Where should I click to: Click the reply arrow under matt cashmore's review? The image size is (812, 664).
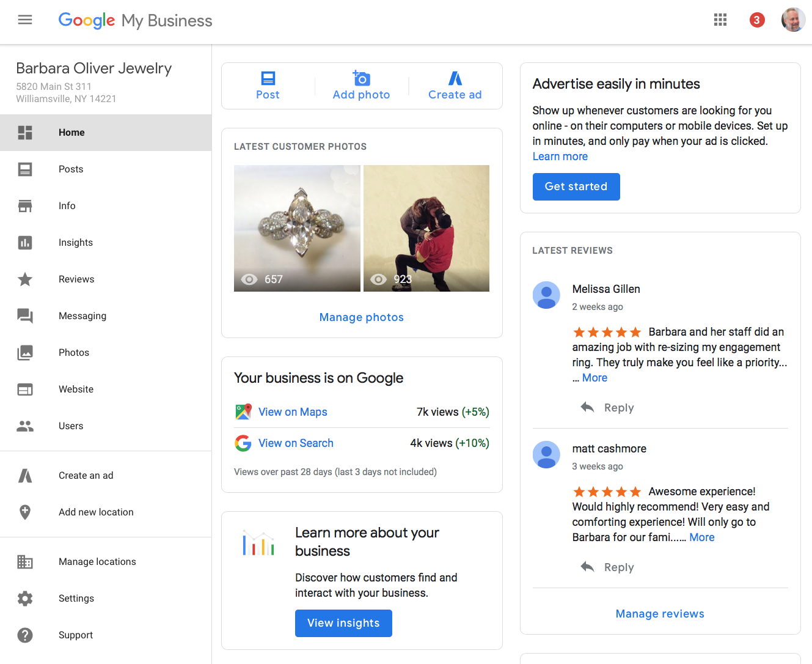[587, 567]
